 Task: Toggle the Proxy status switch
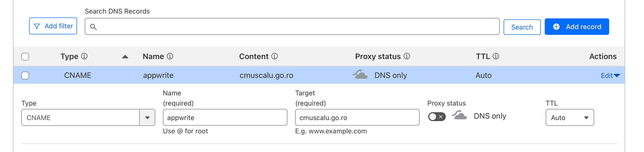tap(437, 116)
